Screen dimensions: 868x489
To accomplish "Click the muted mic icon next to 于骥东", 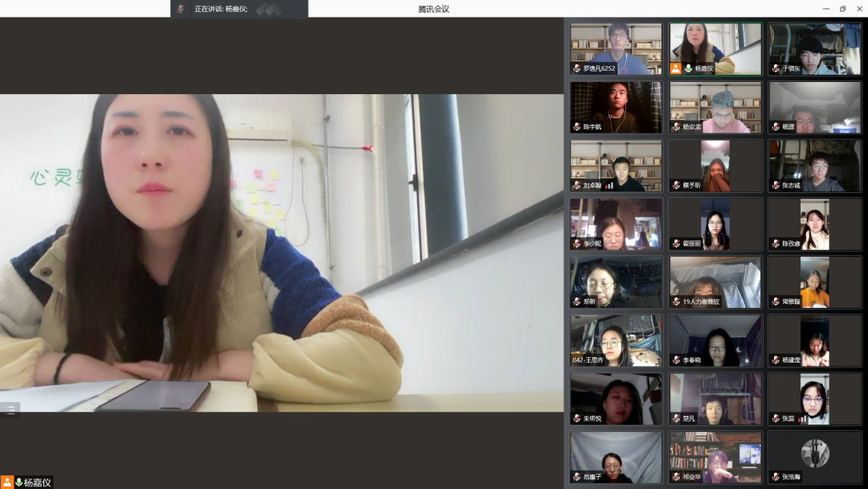I will (776, 68).
